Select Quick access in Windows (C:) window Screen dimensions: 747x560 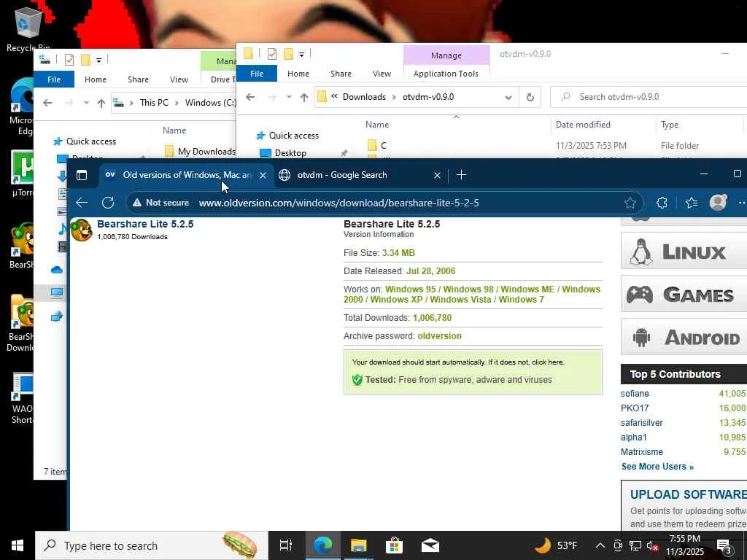91,141
